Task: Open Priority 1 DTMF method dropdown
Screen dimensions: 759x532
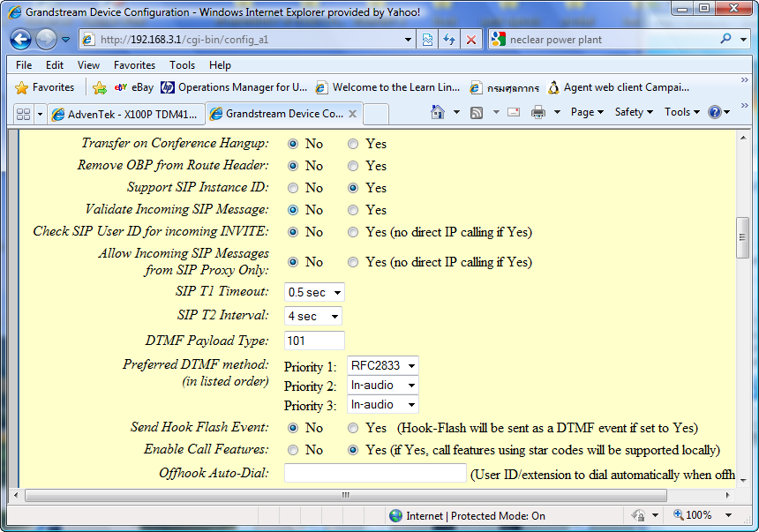Action: (x=382, y=365)
